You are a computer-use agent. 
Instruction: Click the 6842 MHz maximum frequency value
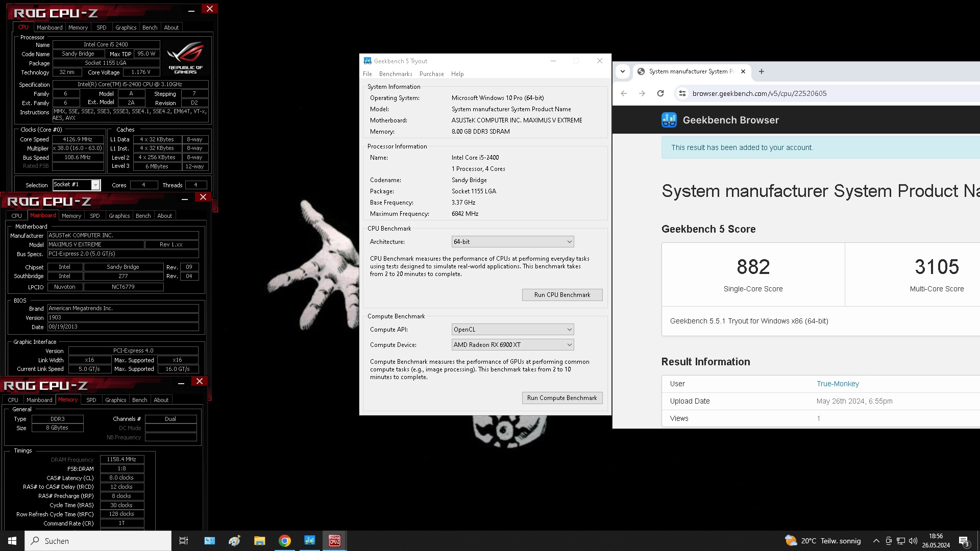(x=465, y=214)
